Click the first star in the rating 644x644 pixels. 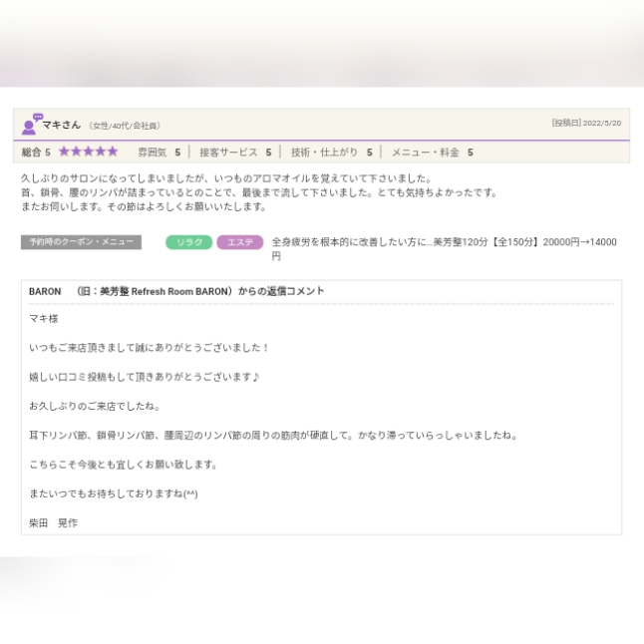[x=65, y=152]
